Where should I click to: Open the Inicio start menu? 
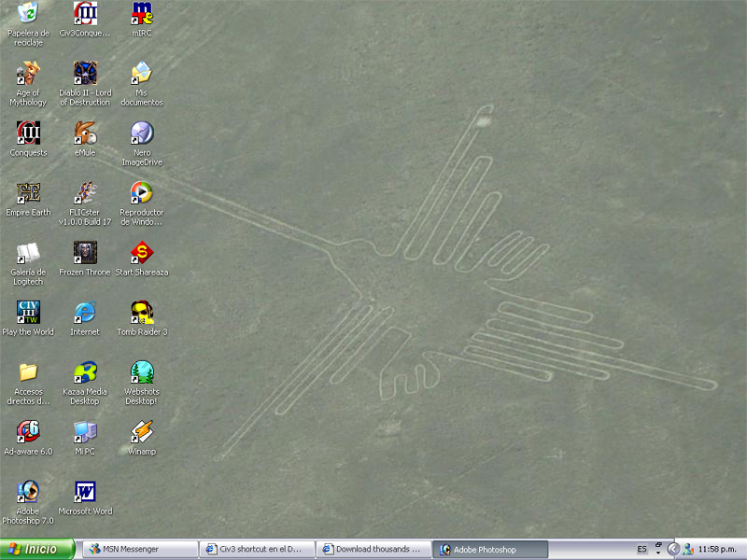37,550
